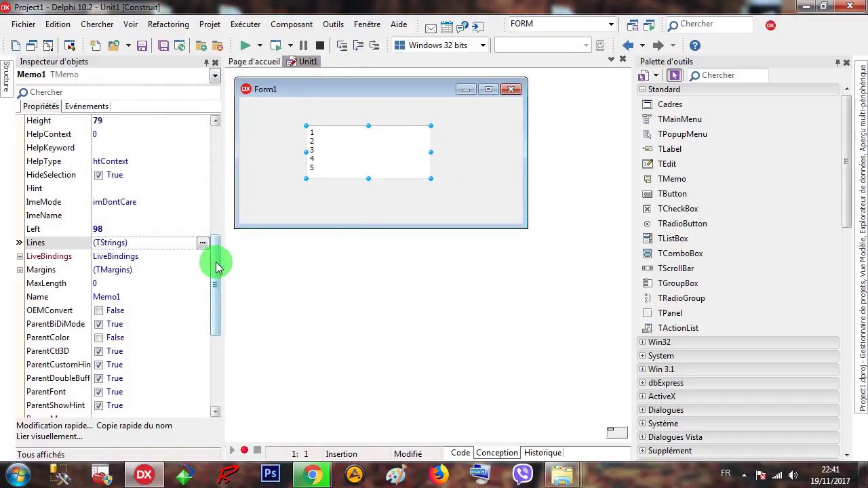
Task: Click the red record macro button
Action: coord(245,450)
